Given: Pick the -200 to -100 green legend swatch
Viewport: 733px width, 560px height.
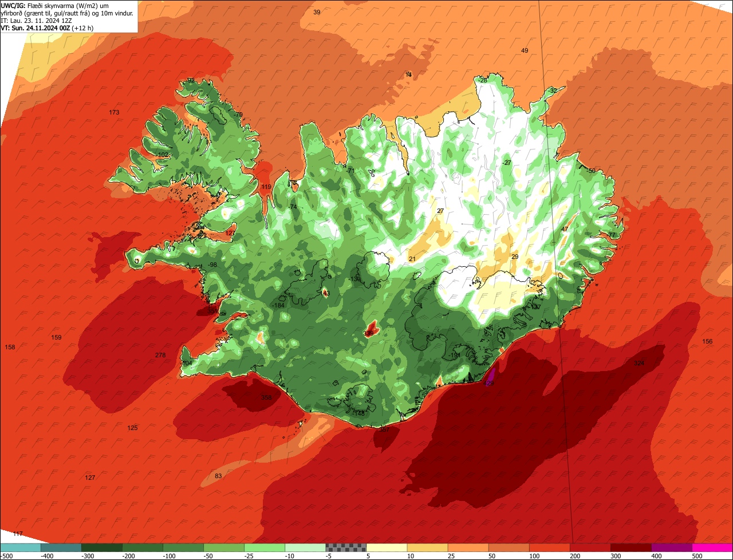Looking at the screenshot, I should click(x=143, y=547).
